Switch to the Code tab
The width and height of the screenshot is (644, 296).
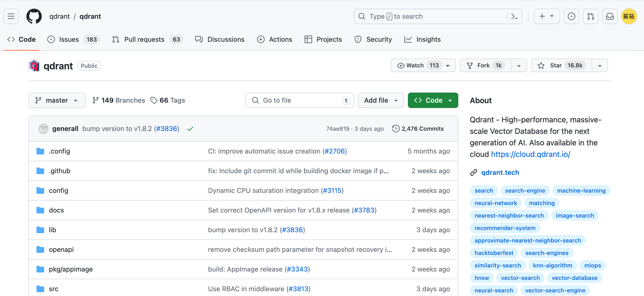tap(22, 39)
